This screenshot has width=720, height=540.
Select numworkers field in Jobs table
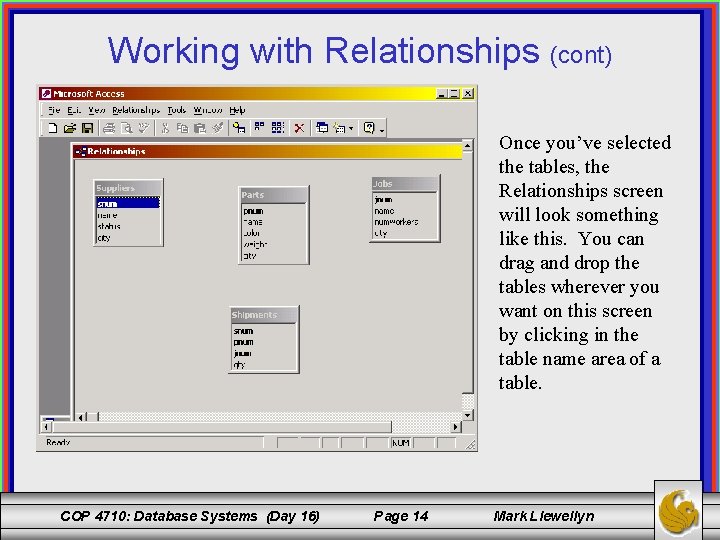[405, 222]
